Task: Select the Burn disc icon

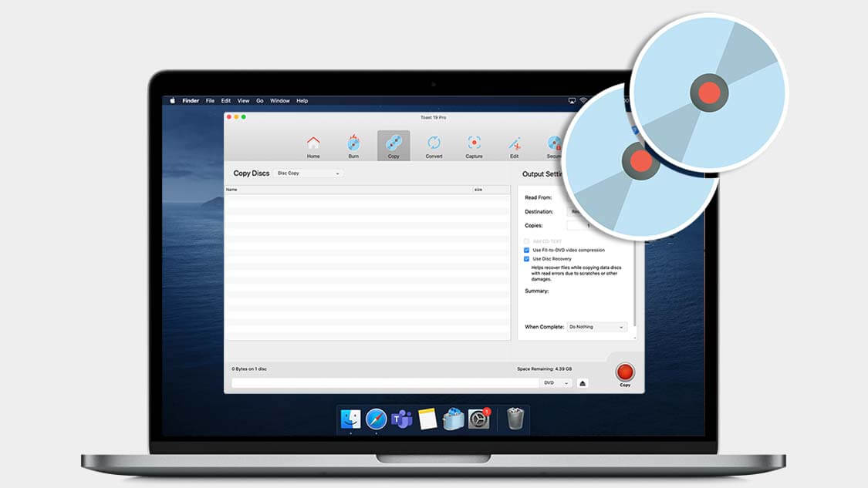Action: 353,144
